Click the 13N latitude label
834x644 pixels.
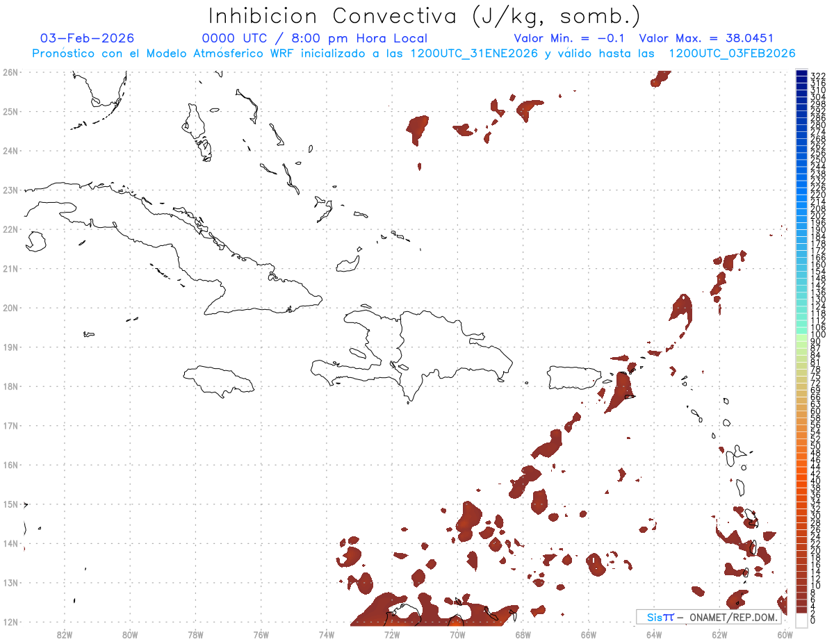[x=10, y=583]
